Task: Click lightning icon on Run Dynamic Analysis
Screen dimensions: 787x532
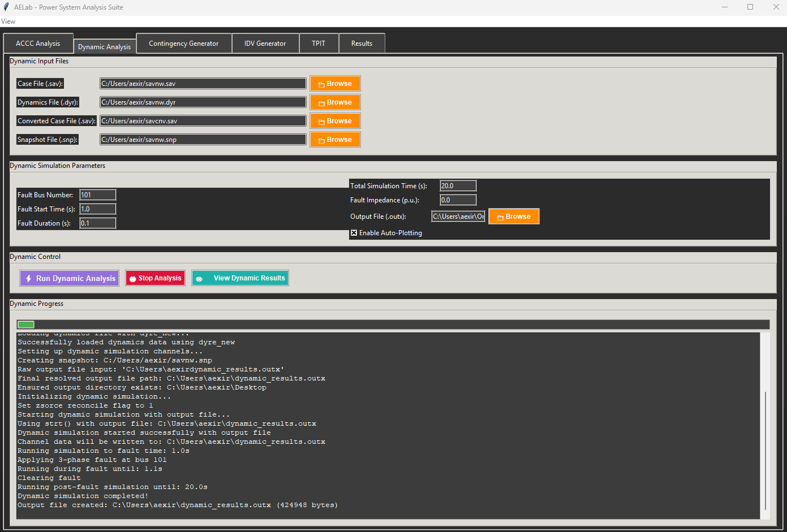Action: click(x=28, y=279)
